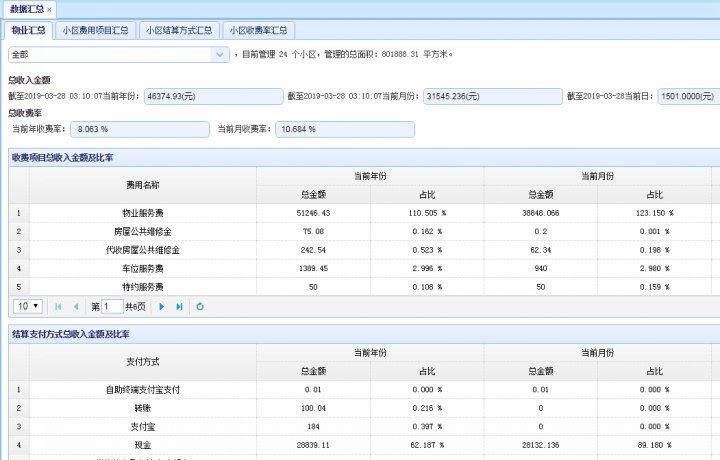Viewport: 720px width, 460px height.
Task: Go to previous page of fee table
Action: tap(75, 306)
